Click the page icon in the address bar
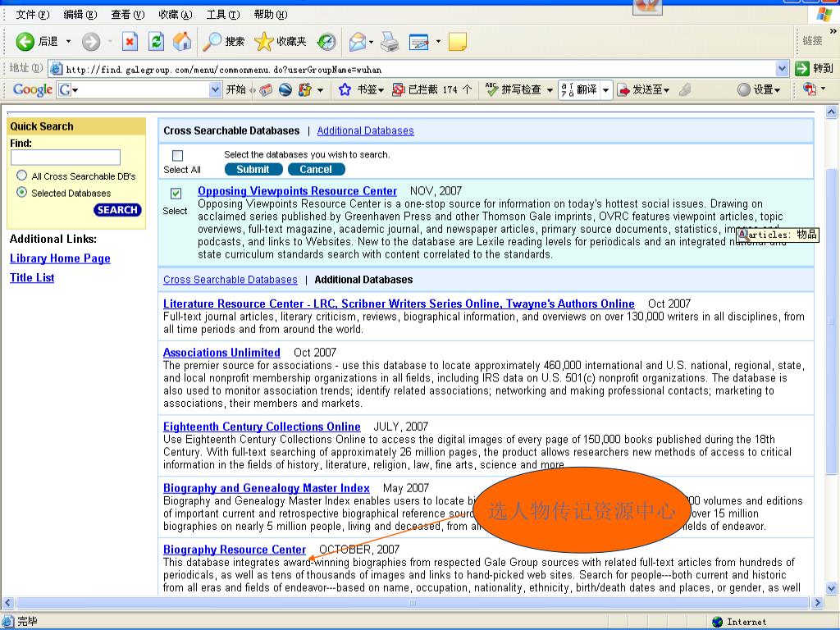The height and width of the screenshot is (630, 840). 56,69
